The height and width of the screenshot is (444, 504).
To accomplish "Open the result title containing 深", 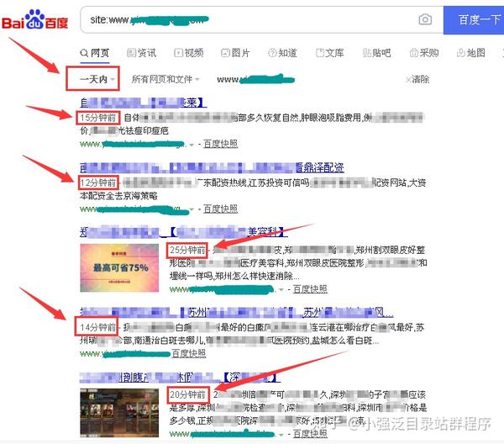I will (x=180, y=377).
